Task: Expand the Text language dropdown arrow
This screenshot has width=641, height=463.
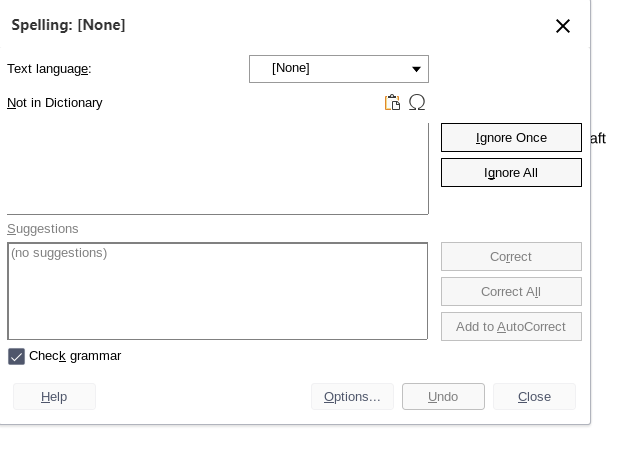Action: coord(416,69)
